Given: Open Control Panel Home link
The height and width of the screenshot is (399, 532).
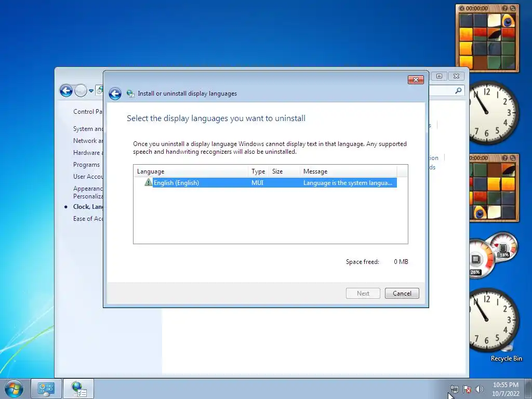Looking at the screenshot, I should [88, 112].
